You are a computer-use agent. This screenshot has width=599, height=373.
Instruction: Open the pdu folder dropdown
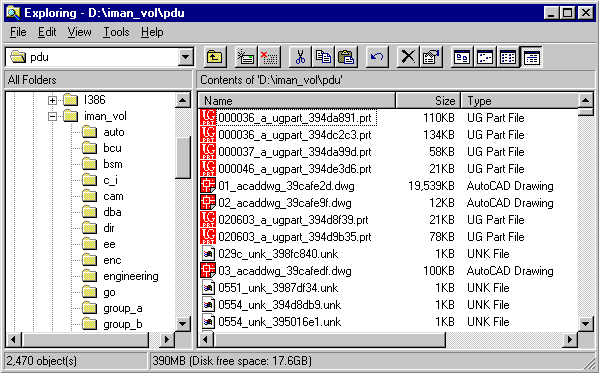tap(185, 57)
